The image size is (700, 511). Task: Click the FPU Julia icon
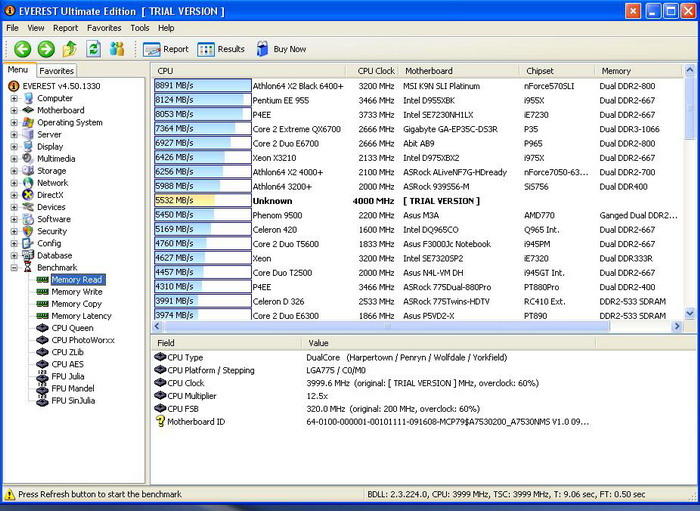42,376
